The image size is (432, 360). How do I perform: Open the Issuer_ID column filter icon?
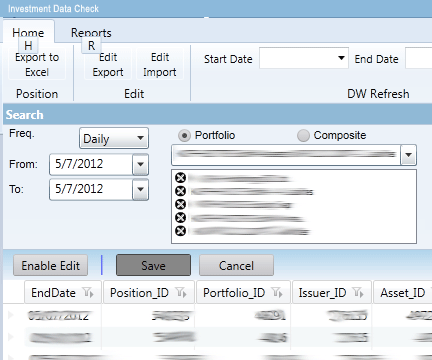[359, 293]
